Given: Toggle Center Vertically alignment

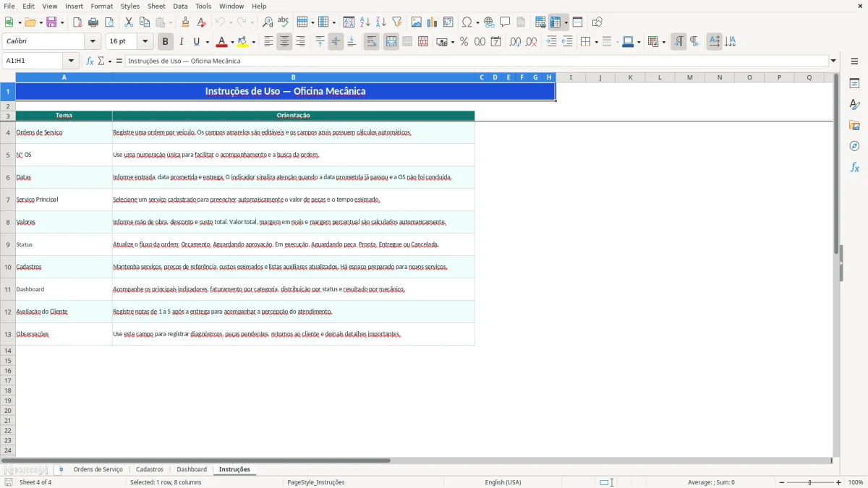Looking at the screenshot, I should pos(336,42).
